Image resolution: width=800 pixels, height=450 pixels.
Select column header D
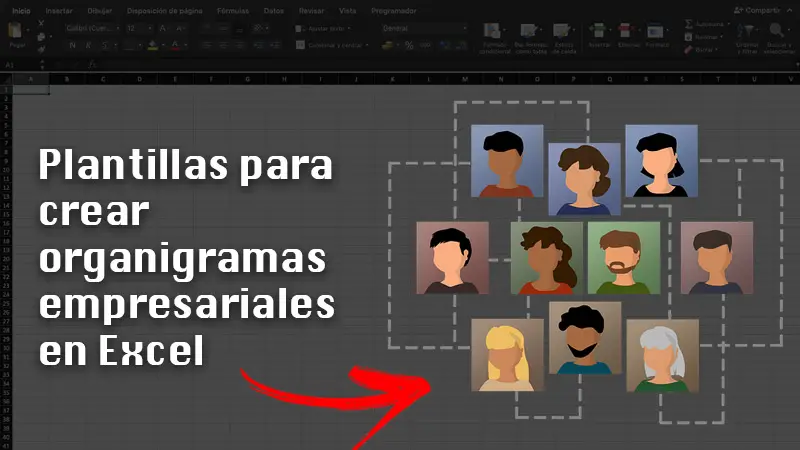[x=139, y=79]
